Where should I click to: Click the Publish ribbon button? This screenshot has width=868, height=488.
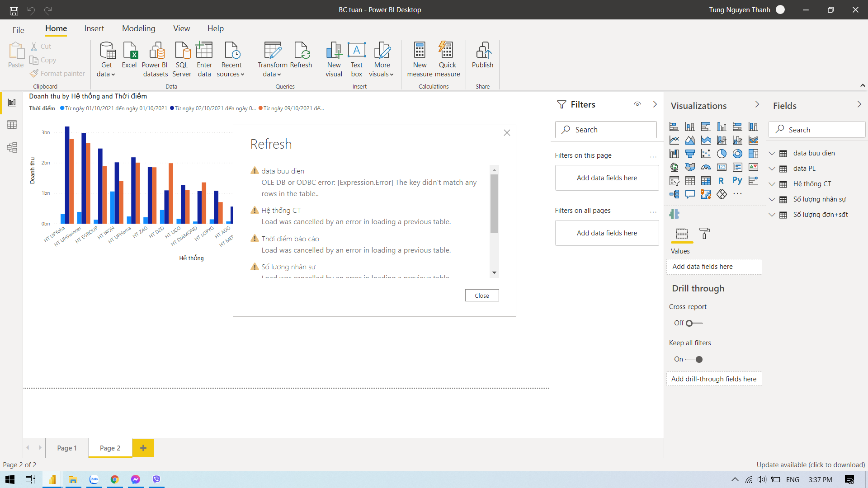pos(482,55)
